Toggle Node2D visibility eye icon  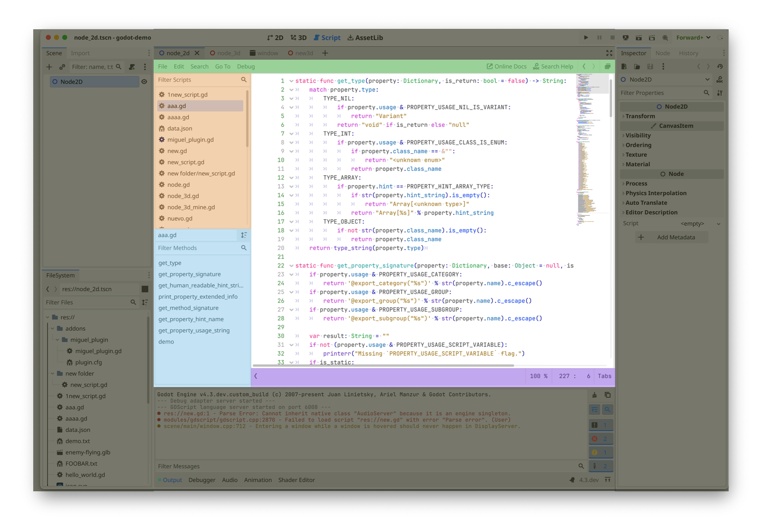(x=144, y=82)
